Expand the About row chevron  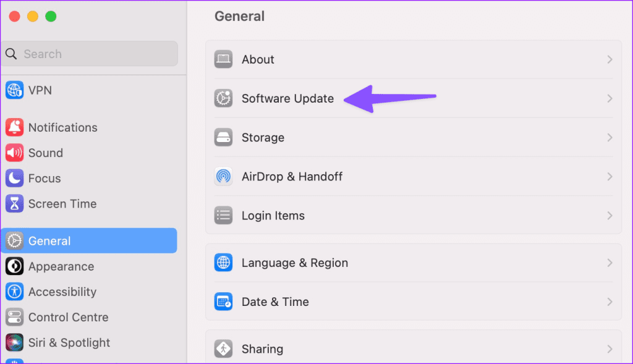click(x=610, y=60)
